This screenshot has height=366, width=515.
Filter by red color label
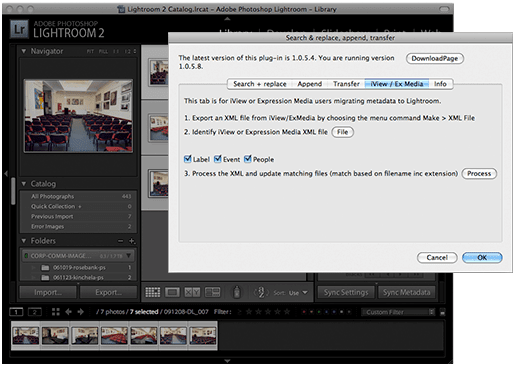tap(304, 312)
